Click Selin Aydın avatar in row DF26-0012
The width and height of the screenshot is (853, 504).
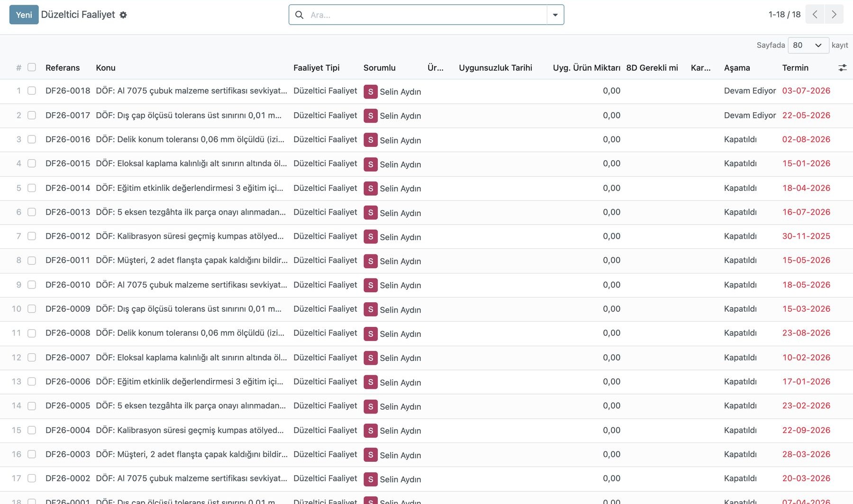coord(371,237)
